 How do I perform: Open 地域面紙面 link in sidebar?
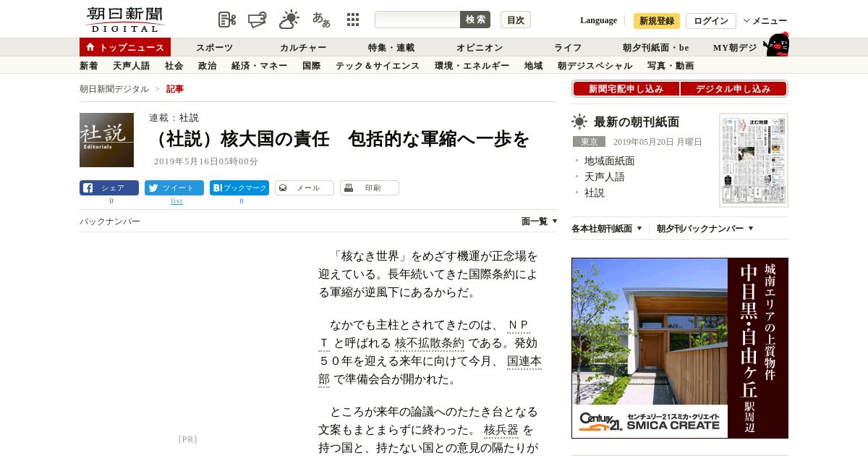click(x=610, y=161)
